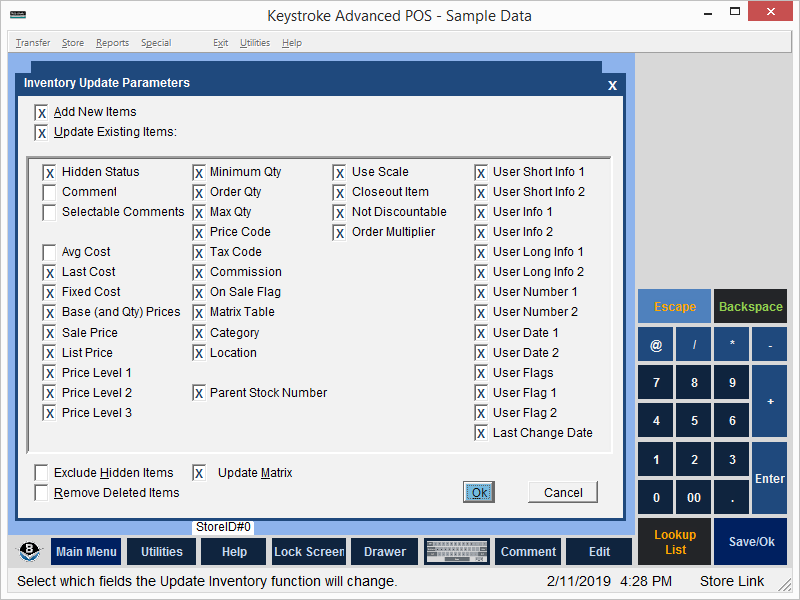Screen dimensions: 800x600
Task: Uncheck the Add New Items checkbox
Action: pos(41,112)
